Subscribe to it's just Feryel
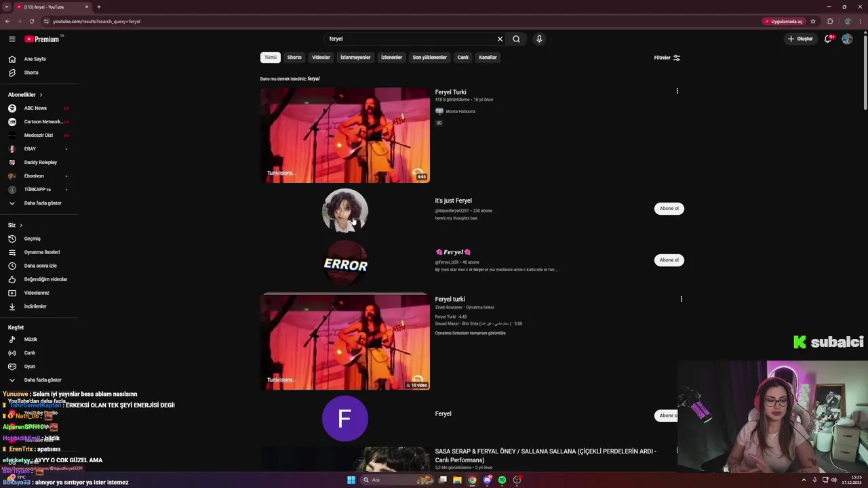This screenshot has height=488, width=868. click(x=669, y=209)
